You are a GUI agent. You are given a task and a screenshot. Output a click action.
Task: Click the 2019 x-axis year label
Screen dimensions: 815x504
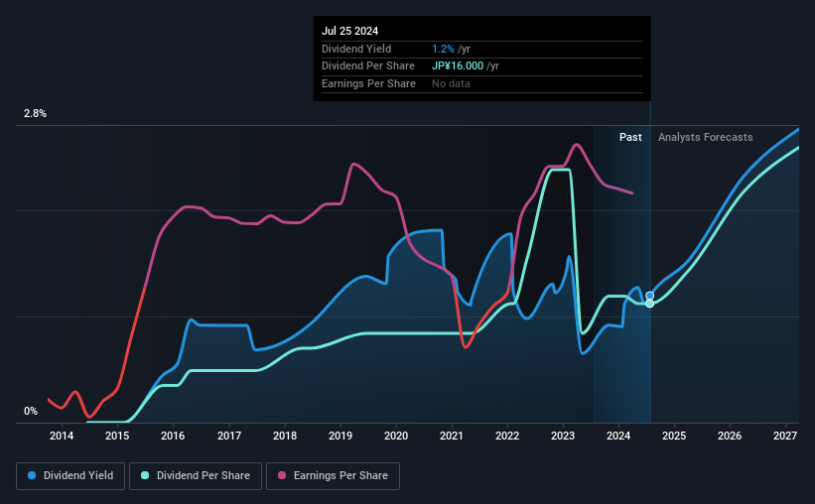pyautogui.click(x=340, y=436)
